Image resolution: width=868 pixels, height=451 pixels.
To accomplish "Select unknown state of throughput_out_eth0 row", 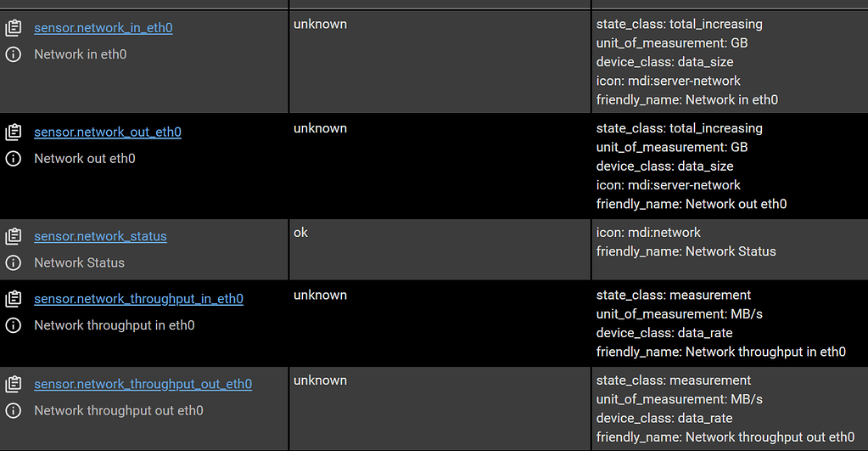I will 320,381.
